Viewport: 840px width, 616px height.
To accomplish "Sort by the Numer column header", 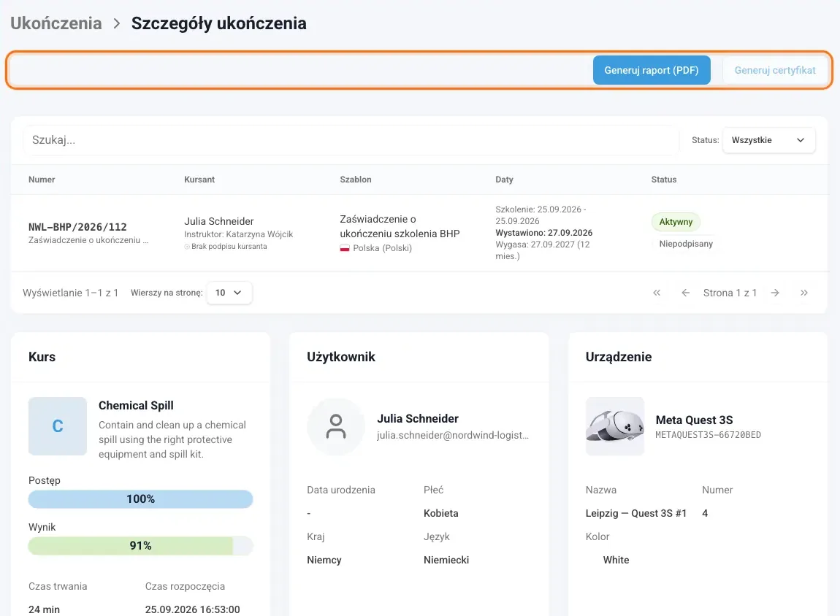I will coord(42,180).
